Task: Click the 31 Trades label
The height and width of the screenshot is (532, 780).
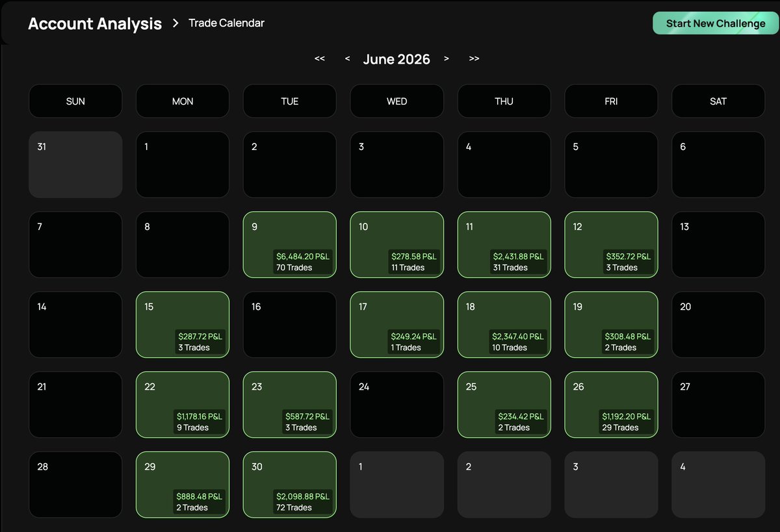Action: coord(510,268)
